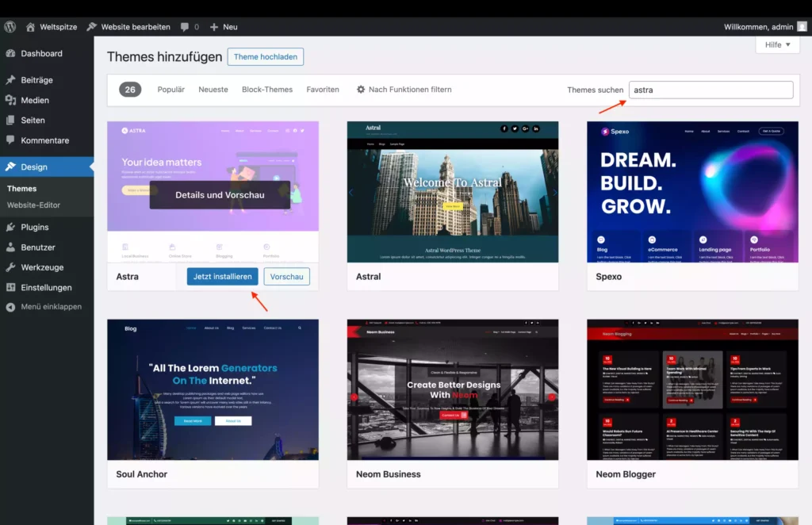Open Einstellungen in the sidebar
The width and height of the screenshot is (812, 525).
[x=47, y=287]
